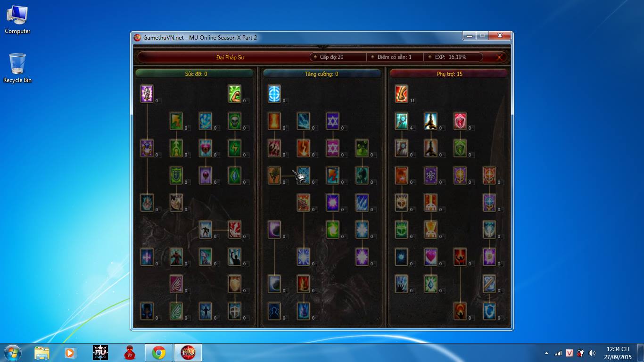Screen dimensions: 644x362
Task: Pick the green shield skill in Phụ trợ
Action: (x=460, y=148)
